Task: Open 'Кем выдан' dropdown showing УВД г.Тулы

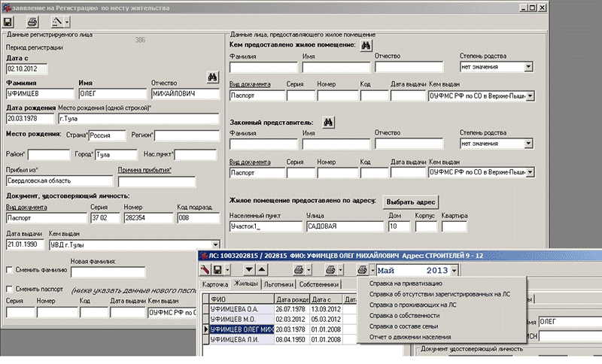Action: pos(215,244)
